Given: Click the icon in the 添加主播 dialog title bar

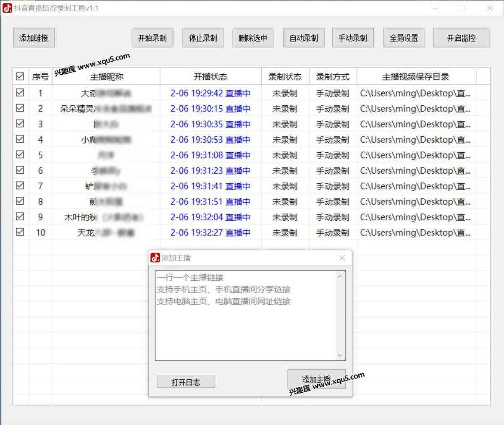Looking at the screenshot, I should pos(155,258).
